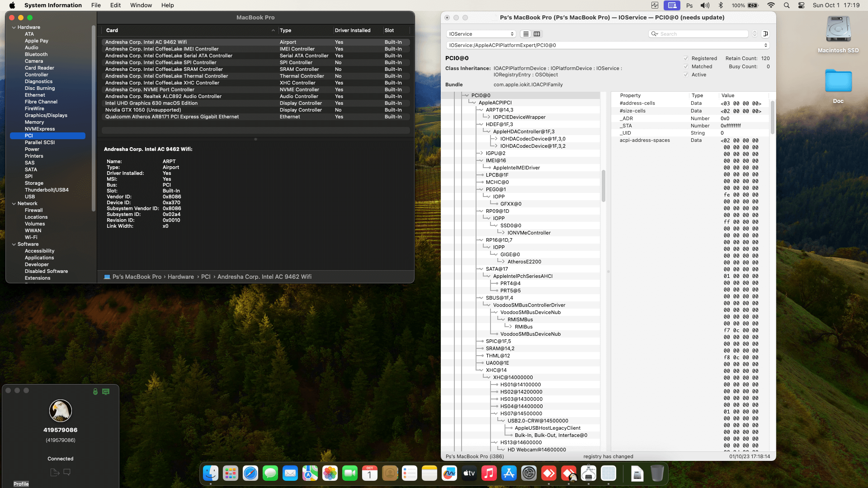The height and width of the screenshot is (488, 868).
Task: Launch Safari from the Dock
Action: point(250,473)
